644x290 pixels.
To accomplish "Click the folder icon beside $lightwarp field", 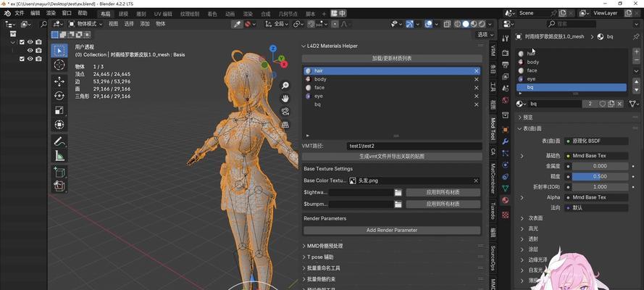I will [398, 193].
